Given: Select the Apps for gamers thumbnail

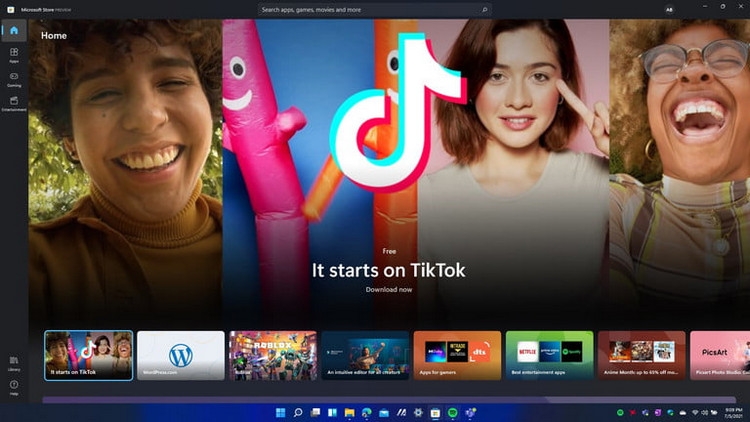Looking at the screenshot, I should pos(457,355).
